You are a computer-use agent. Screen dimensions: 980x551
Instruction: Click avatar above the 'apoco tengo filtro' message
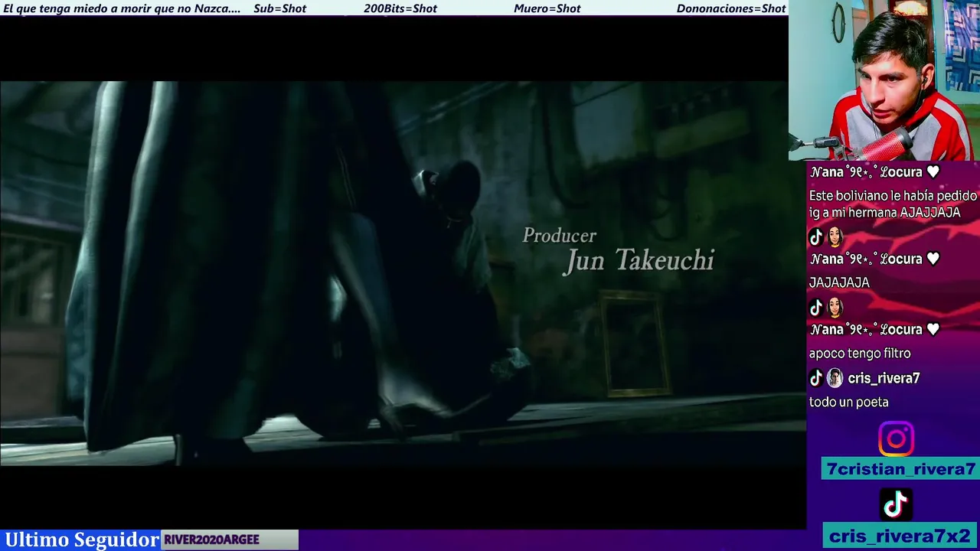[x=835, y=308]
